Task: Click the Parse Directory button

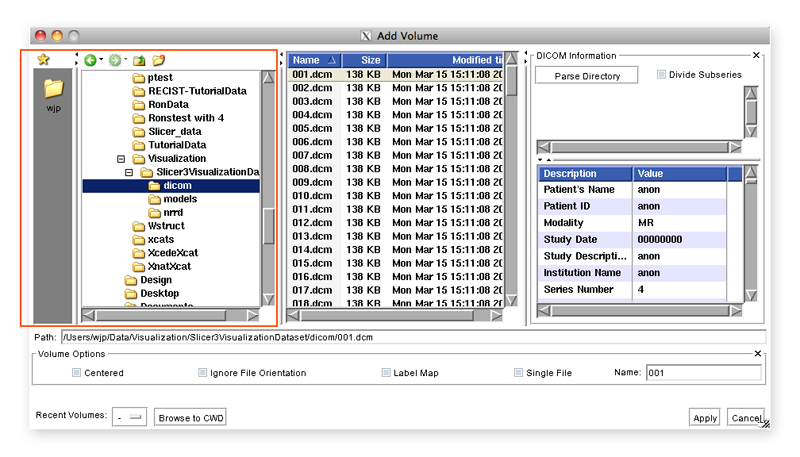Action: (587, 76)
